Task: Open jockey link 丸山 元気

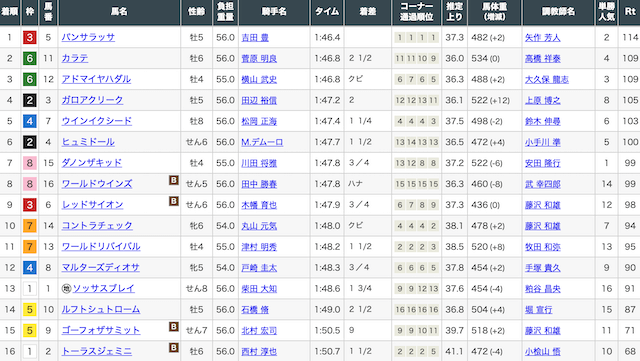Action: click(259, 226)
